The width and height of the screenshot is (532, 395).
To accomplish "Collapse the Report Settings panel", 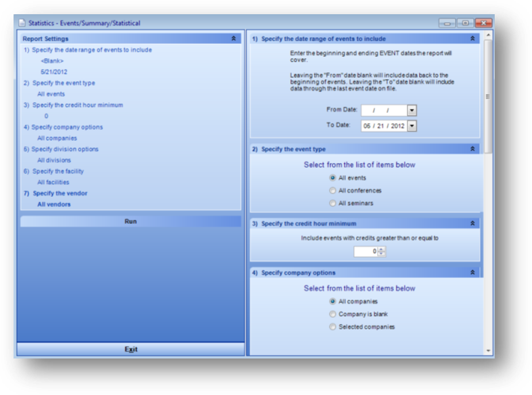I will 234,39.
